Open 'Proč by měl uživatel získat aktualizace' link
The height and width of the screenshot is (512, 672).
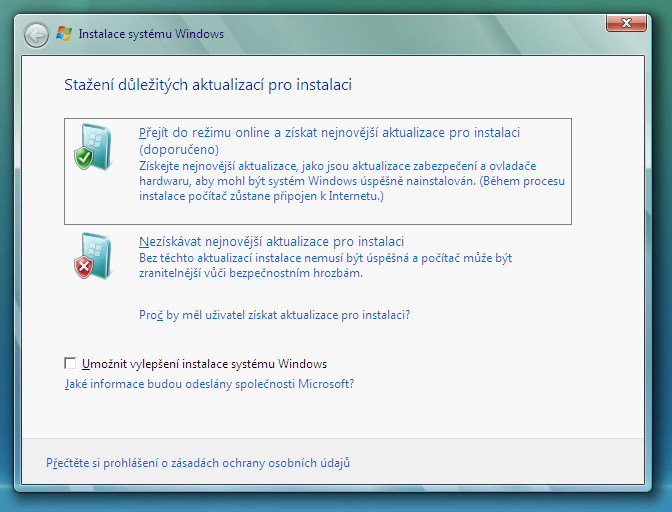pos(274,315)
